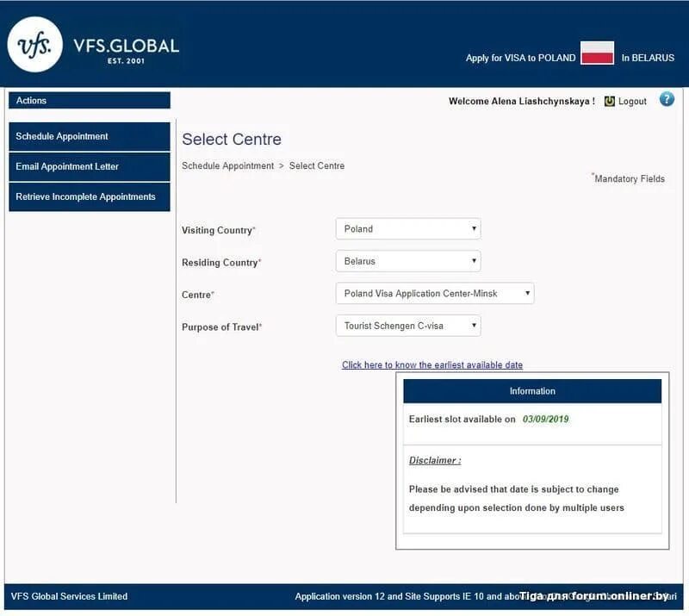
Task: Click the Schedule Appointment breadcrumb
Action: point(227,165)
